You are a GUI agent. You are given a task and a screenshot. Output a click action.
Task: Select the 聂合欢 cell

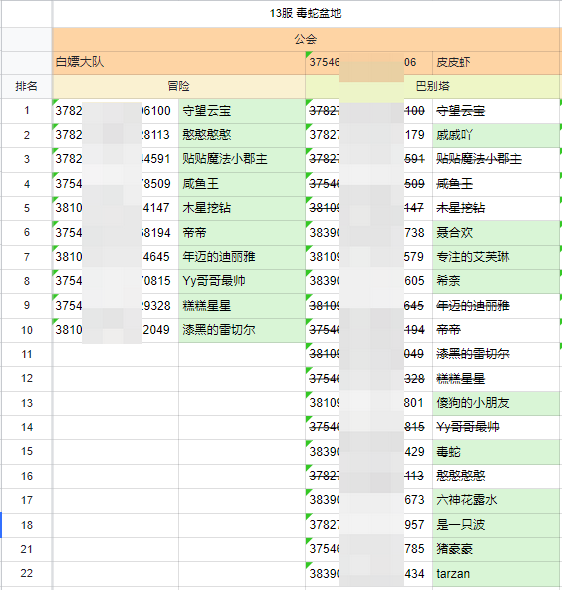(496, 233)
